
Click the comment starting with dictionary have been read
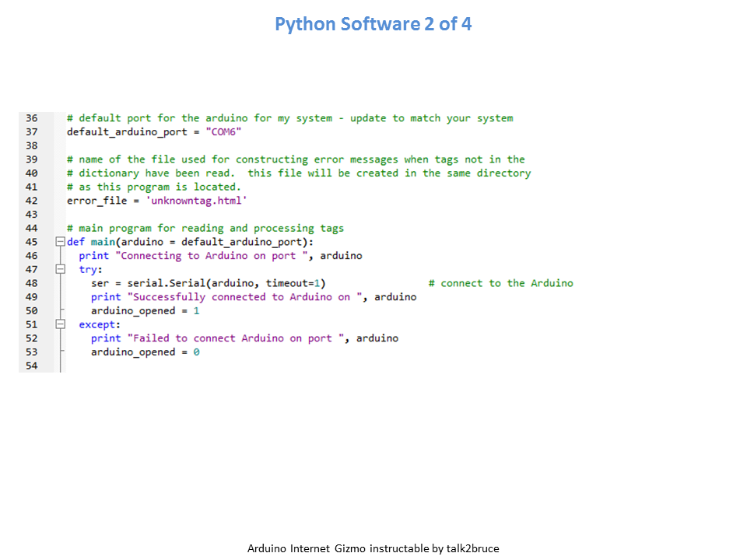(x=299, y=173)
